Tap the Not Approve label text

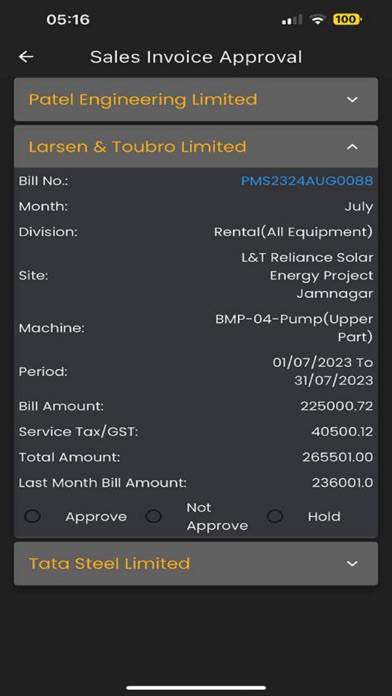click(217, 517)
